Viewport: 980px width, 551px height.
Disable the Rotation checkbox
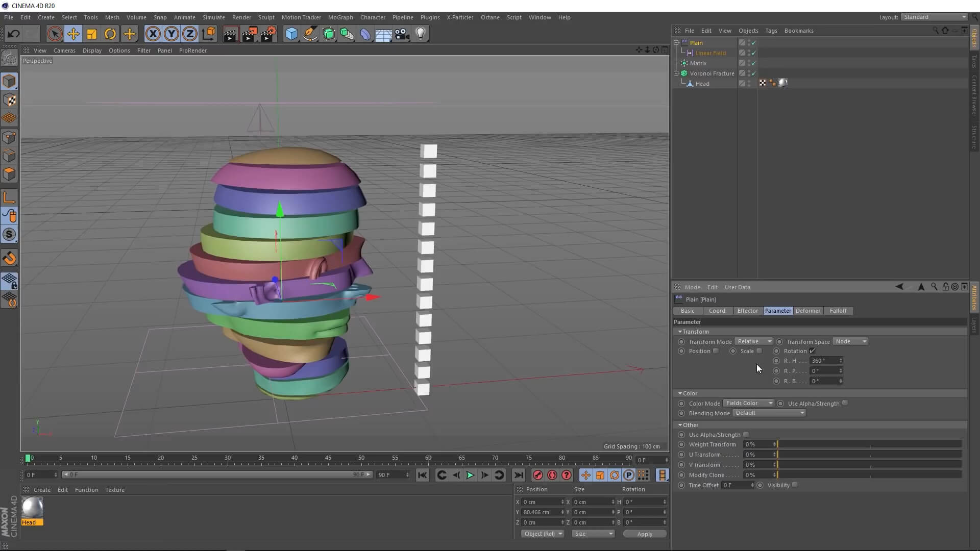click(x=812, y=351)
